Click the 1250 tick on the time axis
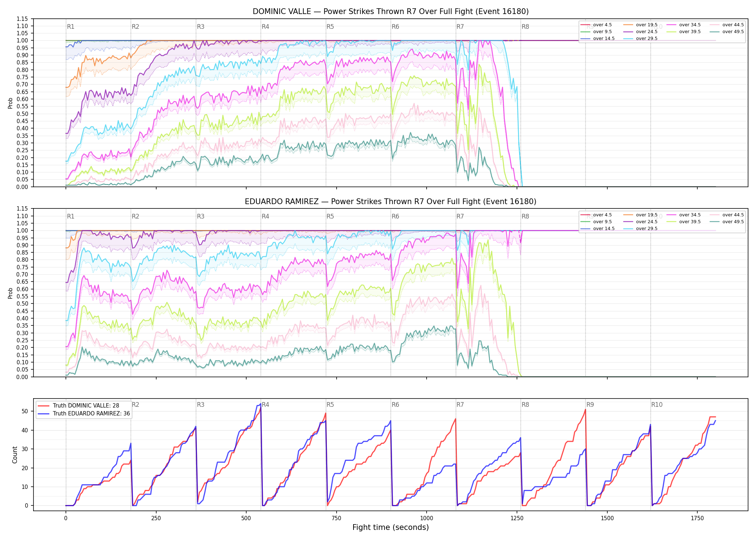The image size is (756, 540). [x=517, y=518]
